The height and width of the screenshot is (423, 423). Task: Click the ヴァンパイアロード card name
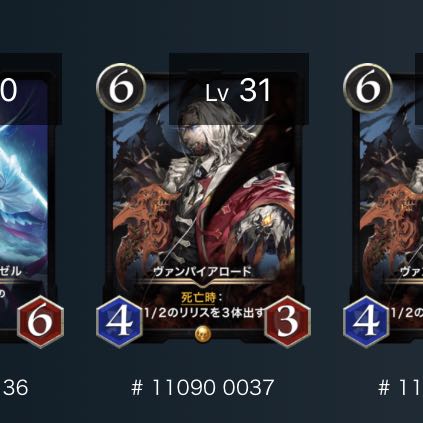click(x=203, y=272)
